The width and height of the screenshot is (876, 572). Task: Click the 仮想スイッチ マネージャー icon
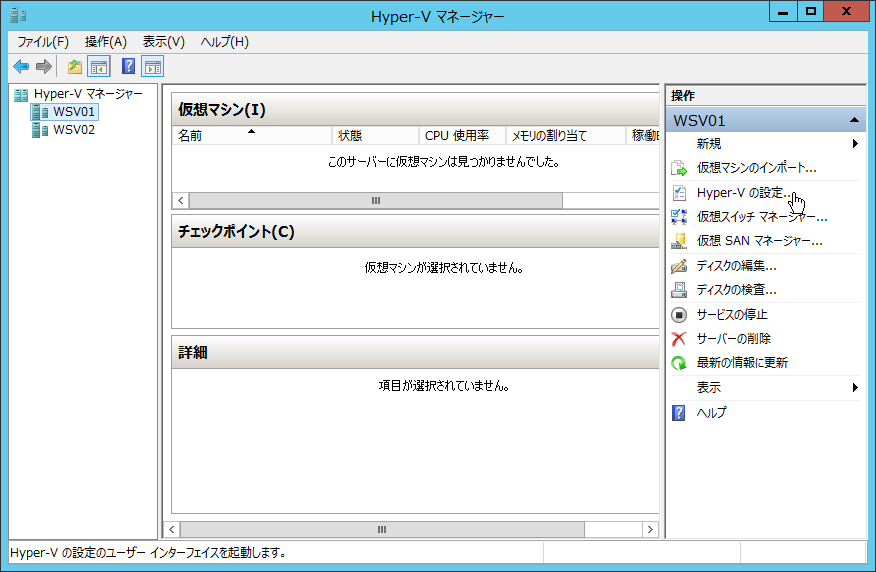point(679,217)
